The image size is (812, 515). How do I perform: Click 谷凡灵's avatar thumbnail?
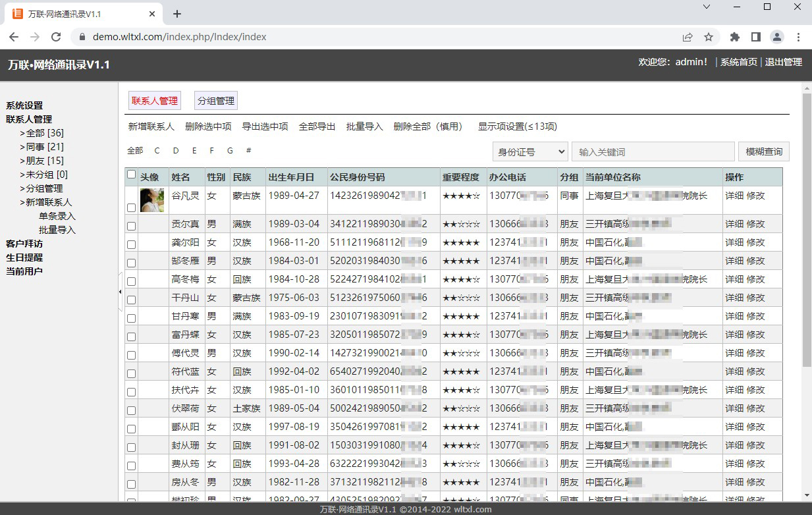click(152, 200)
